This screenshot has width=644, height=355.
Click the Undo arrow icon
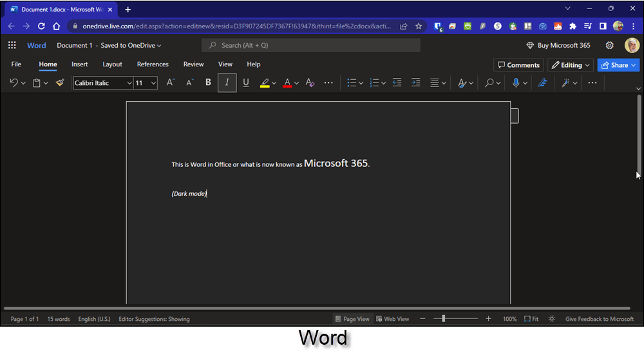tap(14, 82)
